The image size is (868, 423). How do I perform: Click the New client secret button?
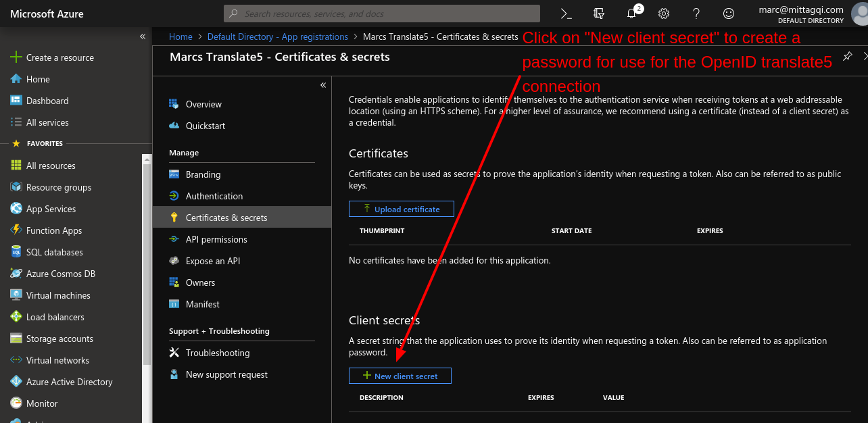point(400,376)
